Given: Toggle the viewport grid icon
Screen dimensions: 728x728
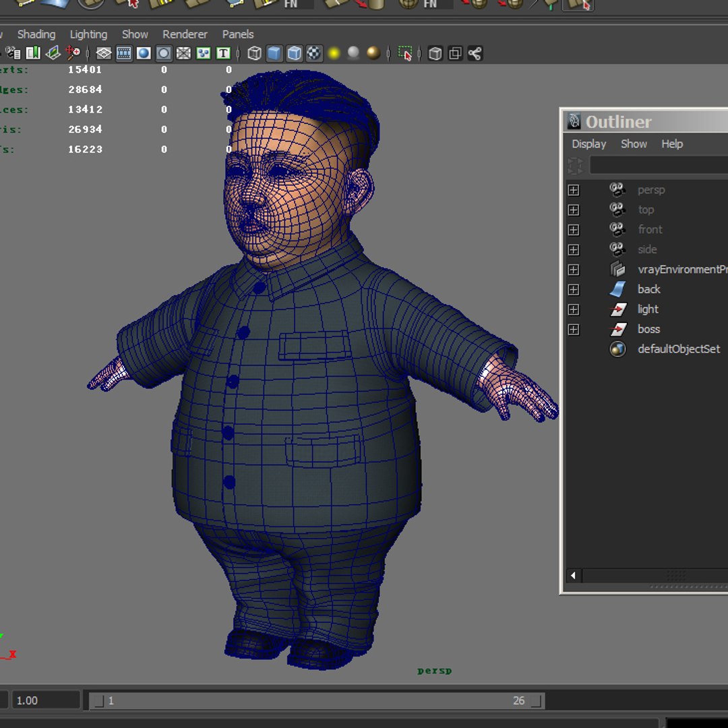Looking at the screenshot, I should [x=104, y=53].
